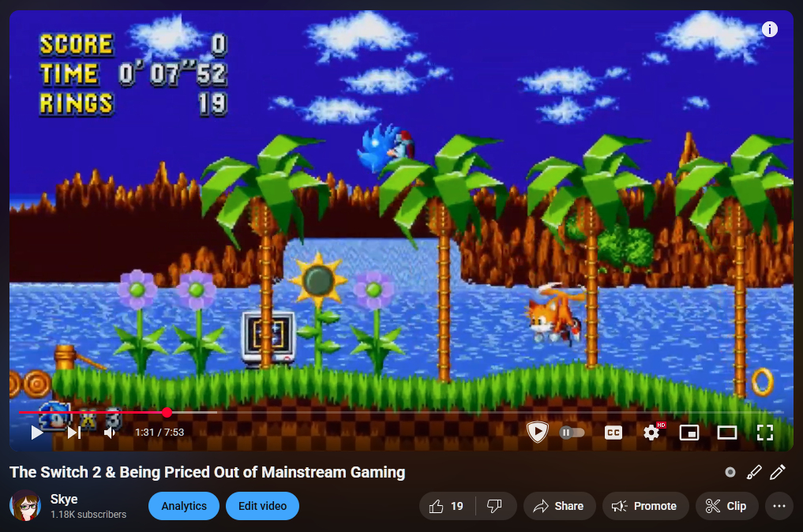Create a Clip from this video
Image resolution: width=803 pixels, height=532 pixels.
tap(726, 506)
